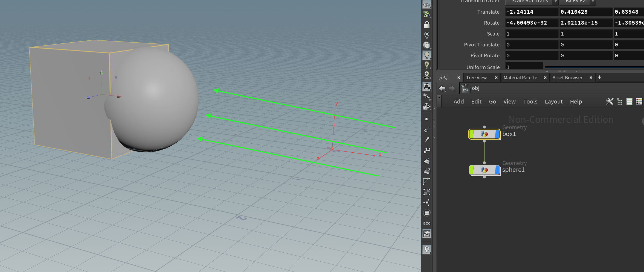644x272 pixels.
Task: Click the dashed circle display icon
Action: 427,213
